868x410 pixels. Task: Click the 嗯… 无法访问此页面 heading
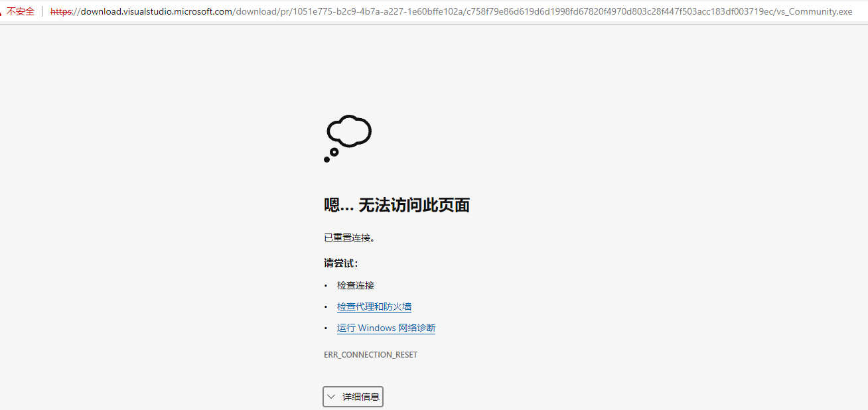click(x=396, y=205)
